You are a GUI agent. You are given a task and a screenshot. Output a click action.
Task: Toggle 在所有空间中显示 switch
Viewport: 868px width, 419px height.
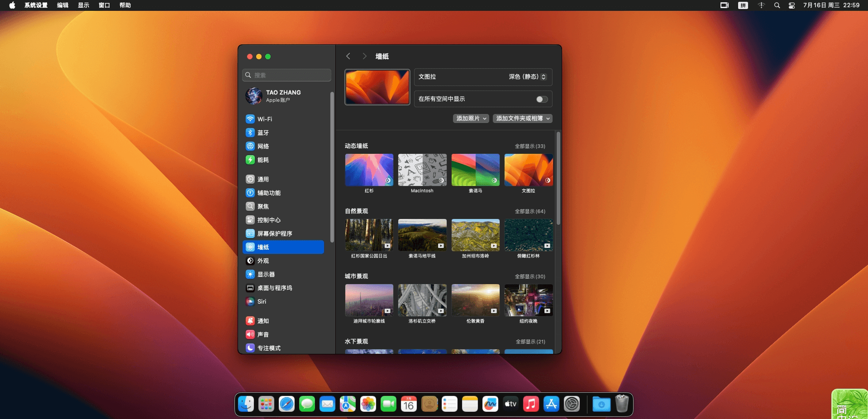point(542,99)
